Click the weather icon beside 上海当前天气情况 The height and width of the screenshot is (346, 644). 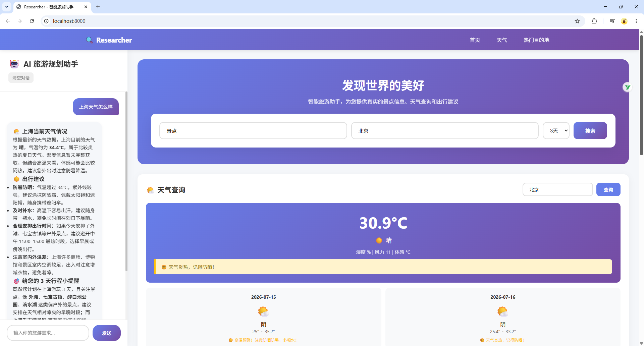pos(16,131)
